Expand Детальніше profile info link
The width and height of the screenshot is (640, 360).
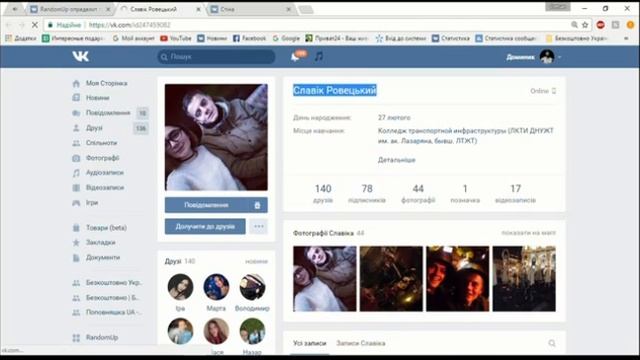point(396,160)
